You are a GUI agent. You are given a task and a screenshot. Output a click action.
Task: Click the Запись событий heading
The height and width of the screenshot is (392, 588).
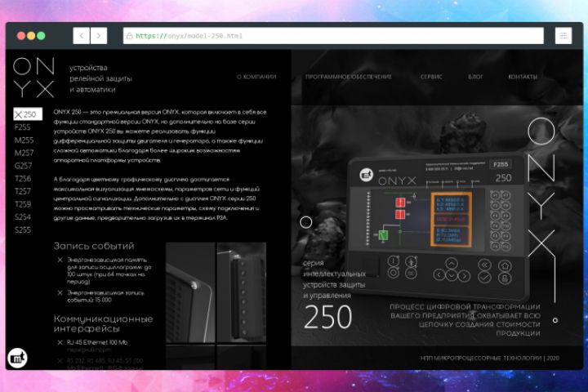point(94,246)
